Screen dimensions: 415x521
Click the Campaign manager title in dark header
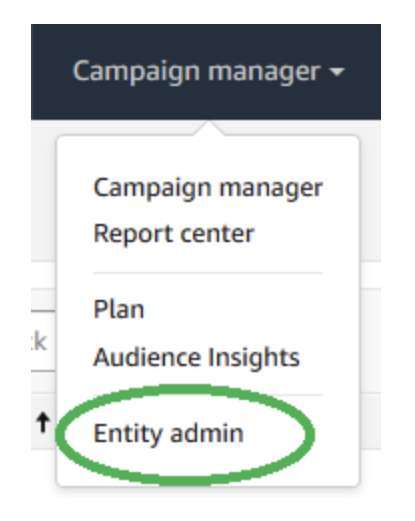197,71
